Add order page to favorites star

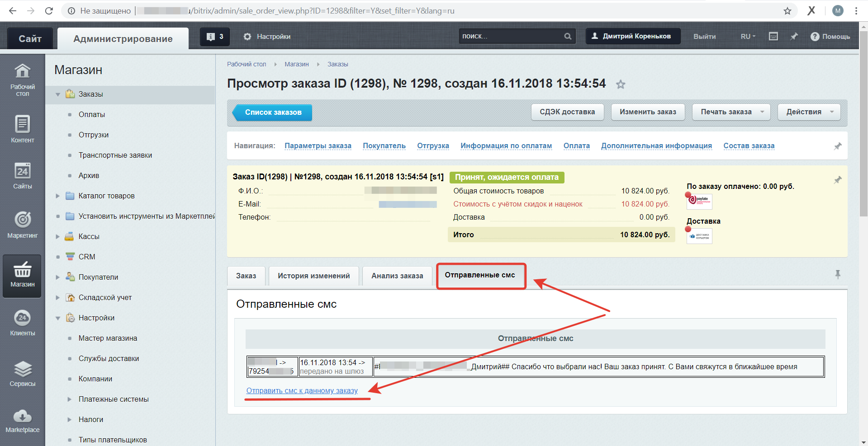(x=621, y=84)
